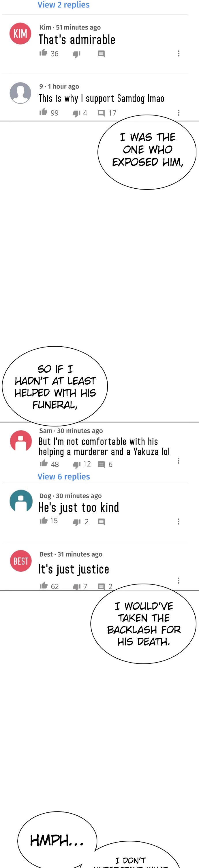The height and width of the screenshot is (868, 199).
Task: Thumbs up "It's just justice" comment
Action: (x=43, y=586)
